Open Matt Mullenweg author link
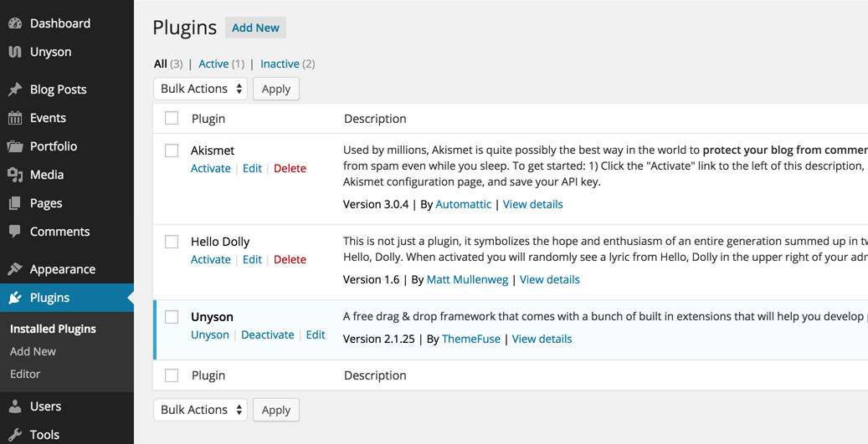This screenshot has width=868, height=444. click(467, 280)
